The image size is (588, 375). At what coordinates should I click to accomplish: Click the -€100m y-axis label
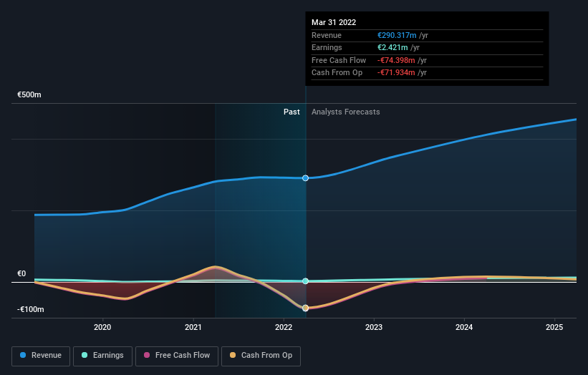tap(31, 309)
